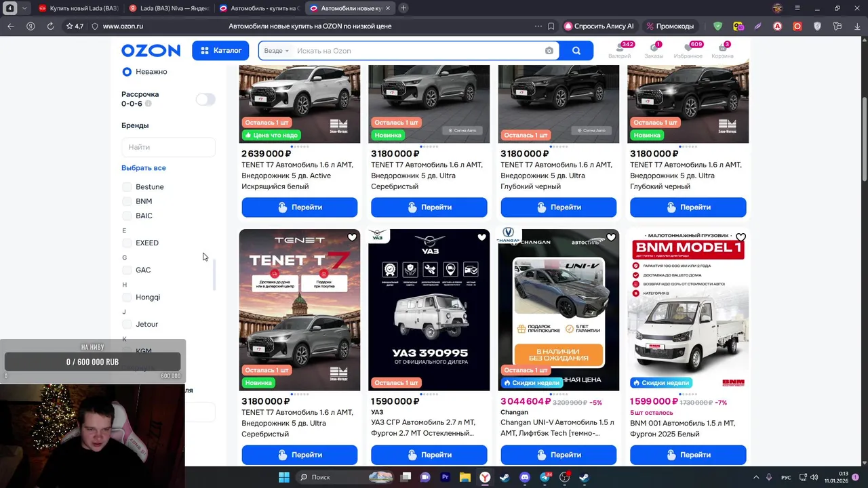
Task: Click the Найти brand search field
Action: [x=168, y=147]
